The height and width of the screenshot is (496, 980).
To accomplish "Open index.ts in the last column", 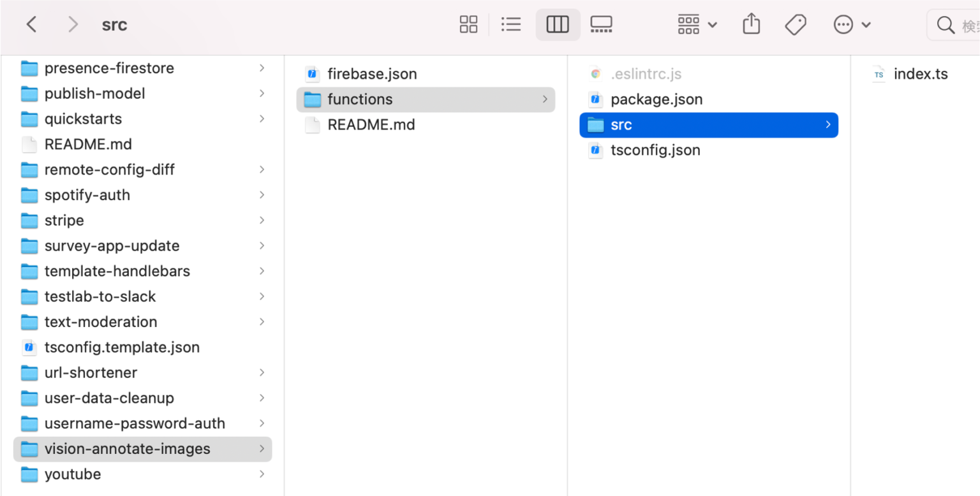I will click(921, 74).
